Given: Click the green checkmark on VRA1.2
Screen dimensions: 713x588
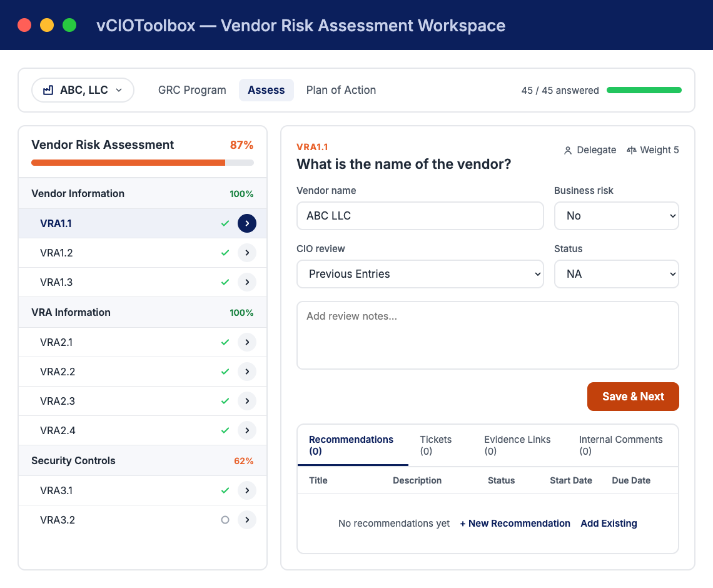Looking at the screenshot, I should coord(225,253).
